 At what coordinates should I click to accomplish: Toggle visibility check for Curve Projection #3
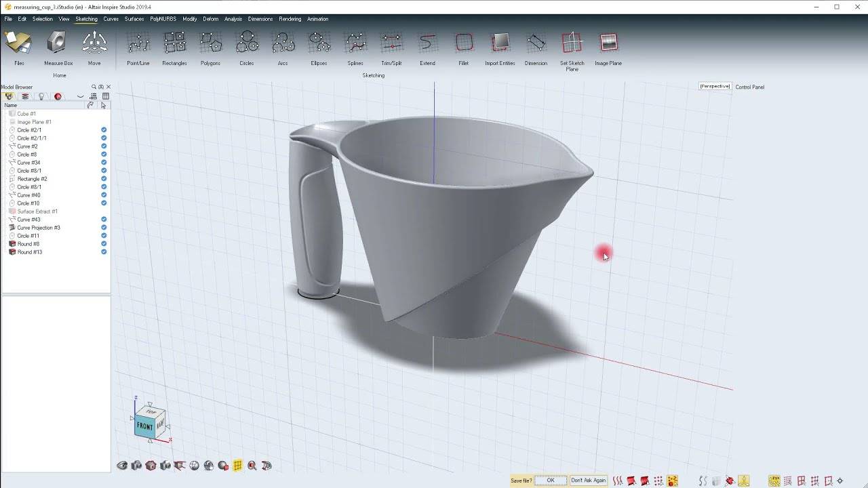pyautogui.click(x=104, y=228)
